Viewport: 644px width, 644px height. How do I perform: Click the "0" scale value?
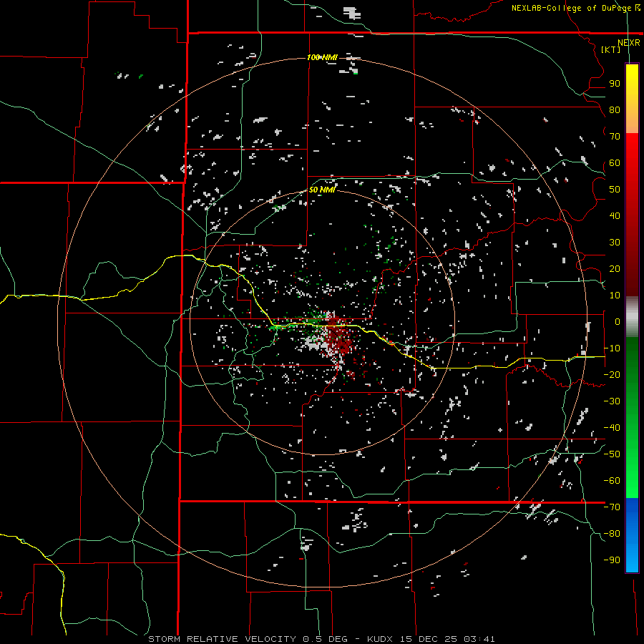(x=618, y=322)
